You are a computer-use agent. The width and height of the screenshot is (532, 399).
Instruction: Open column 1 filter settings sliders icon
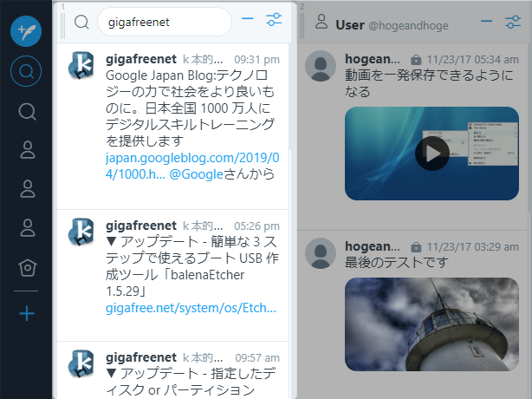tap(274, 20)
